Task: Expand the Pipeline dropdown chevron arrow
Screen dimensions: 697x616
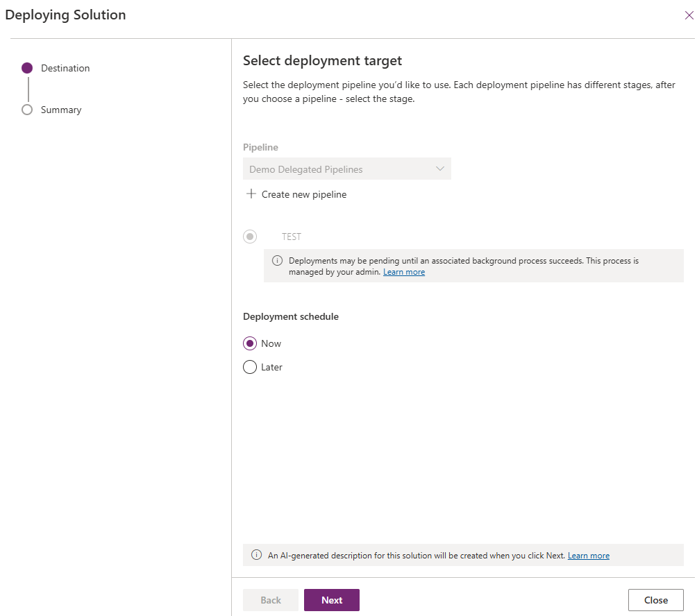Action: coord(439,169)
